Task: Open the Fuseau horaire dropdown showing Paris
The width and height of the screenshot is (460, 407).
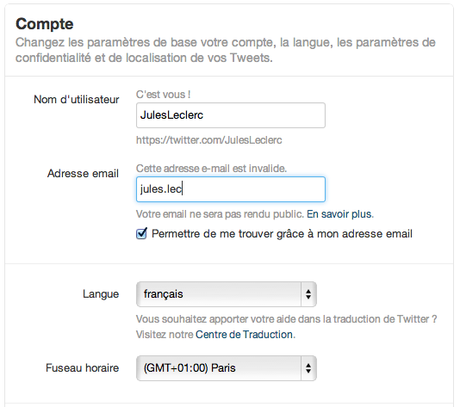Action: pyautogui.click(x=226, y=368)
